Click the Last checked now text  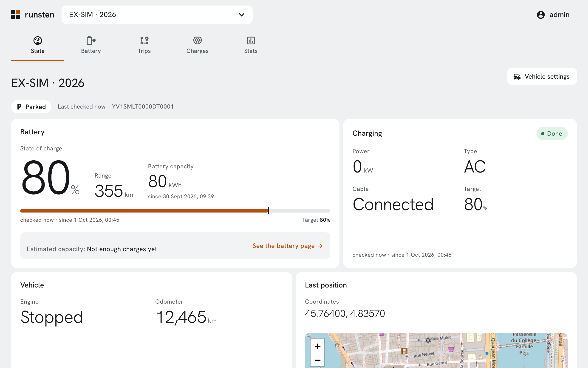(x=82, y=106)
